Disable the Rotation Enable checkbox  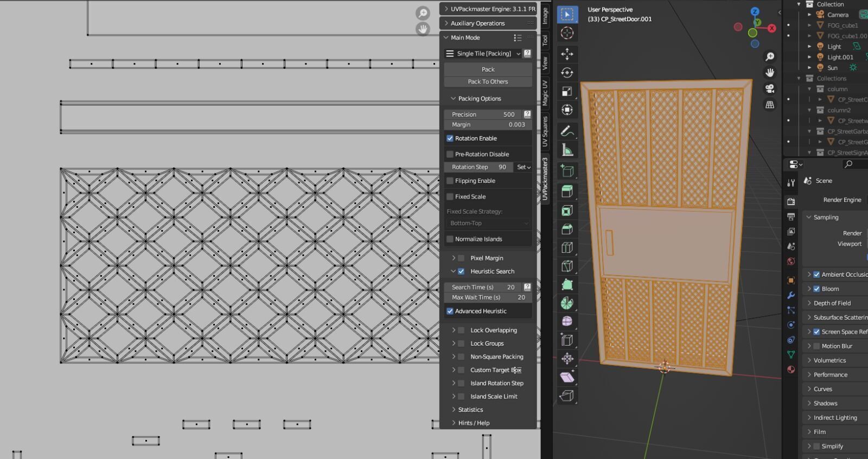tap(450, 138)
